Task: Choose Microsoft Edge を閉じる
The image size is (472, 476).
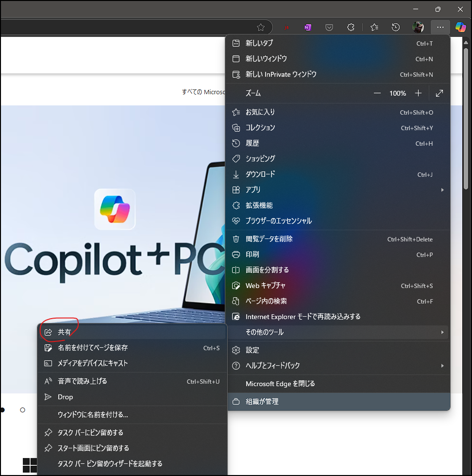Action: pyautogui.click(x=338, y=384)
